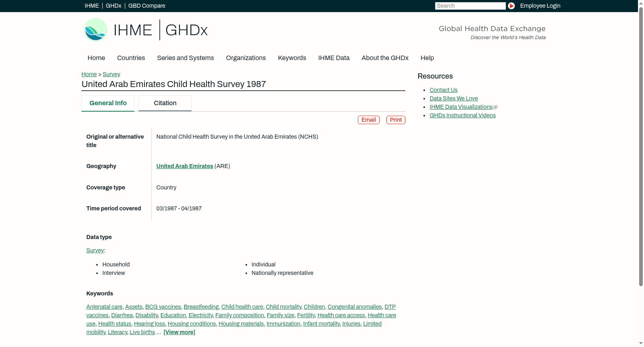Click the Email button
644x347 pixels.
[369, 120]
